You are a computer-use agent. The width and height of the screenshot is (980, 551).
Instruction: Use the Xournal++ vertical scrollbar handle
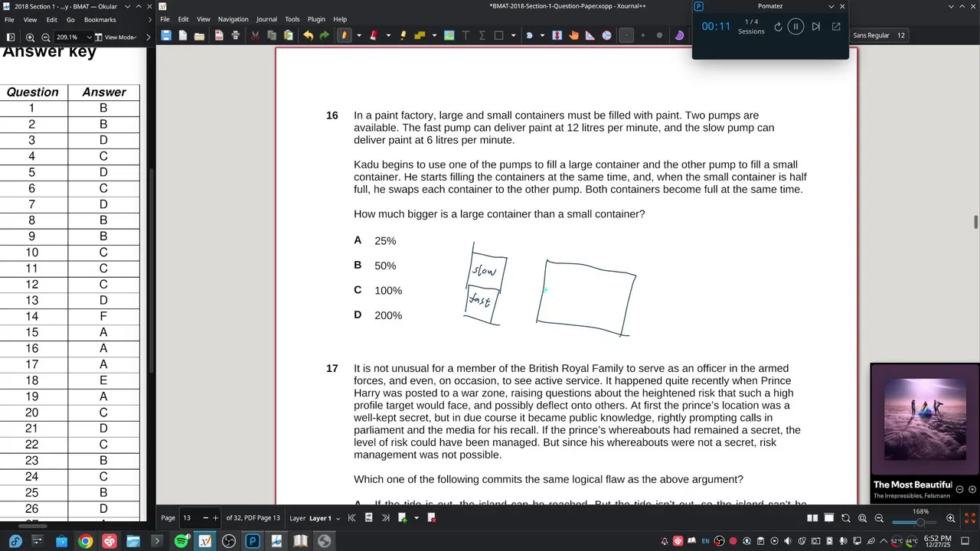pos(975,222)
